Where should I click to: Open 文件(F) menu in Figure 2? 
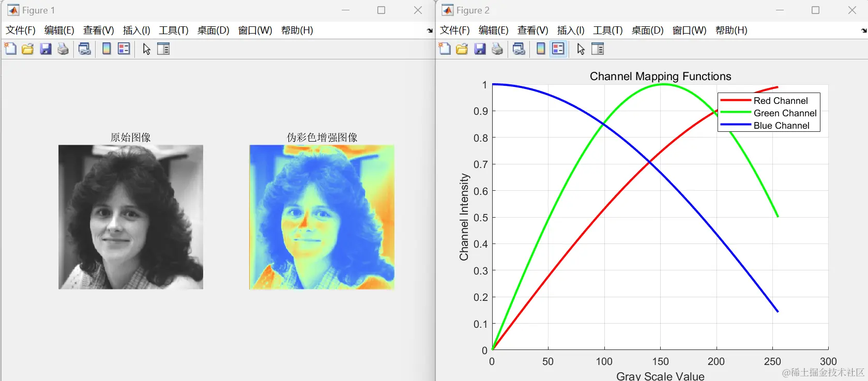[455, 31]
